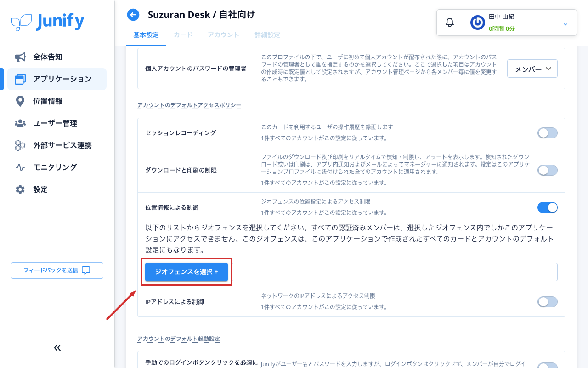Switch to the カード tab

pyautogui.click(x=183, y=35)
